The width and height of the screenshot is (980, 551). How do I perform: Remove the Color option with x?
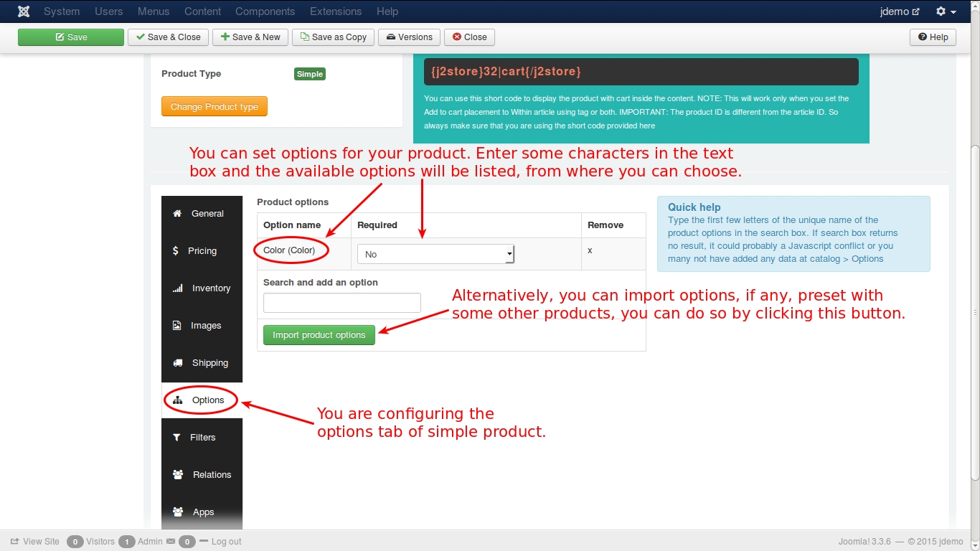pos(590,250)
